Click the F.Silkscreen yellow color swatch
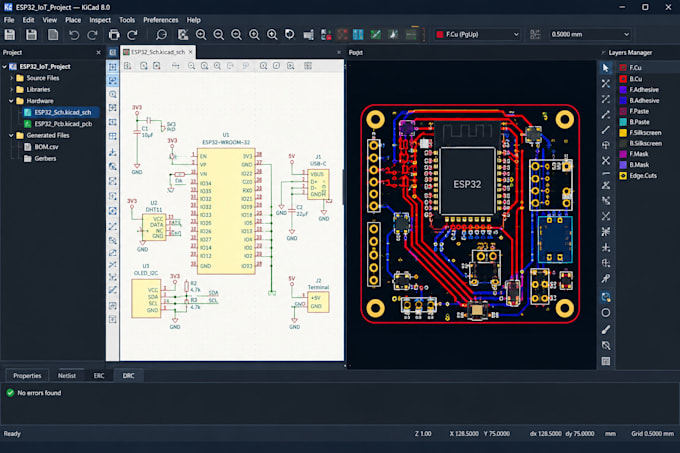Screen dimensions: 680x453 pos(623,133)
